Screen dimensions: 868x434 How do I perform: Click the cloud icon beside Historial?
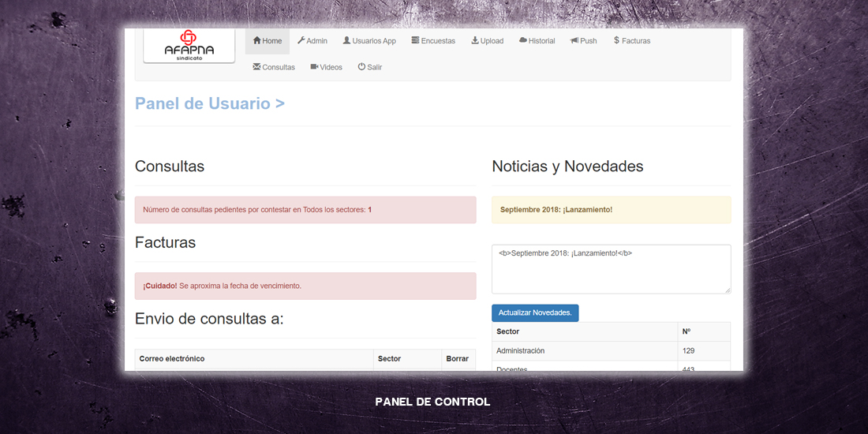[522, 40]
